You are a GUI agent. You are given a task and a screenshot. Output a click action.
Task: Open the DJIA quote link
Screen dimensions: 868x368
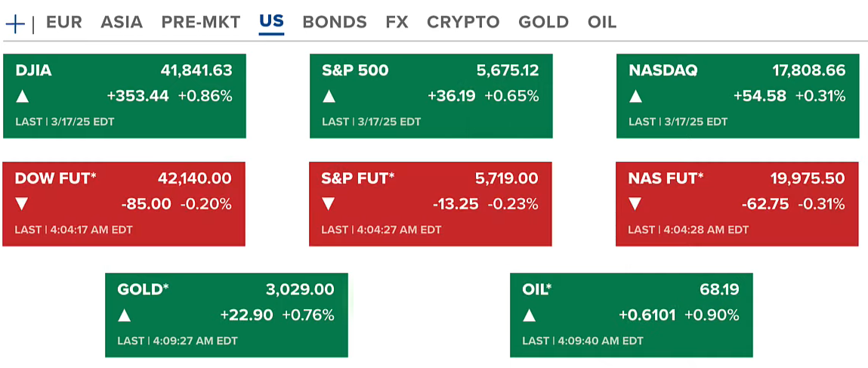(x=33, y=71)
